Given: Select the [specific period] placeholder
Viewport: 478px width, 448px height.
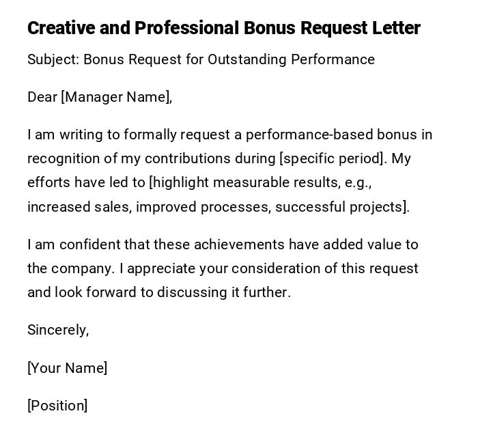Looking at the screenshot, I should [331, 158].
